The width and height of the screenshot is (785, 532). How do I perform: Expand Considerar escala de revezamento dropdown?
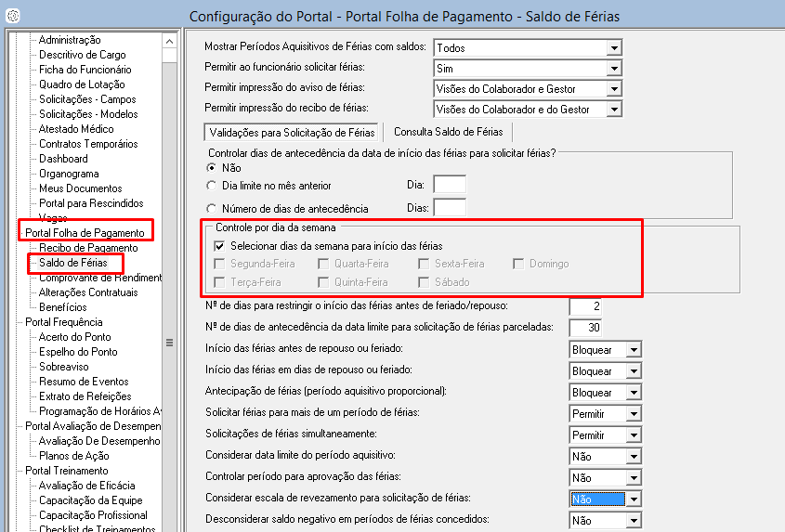pos(634,500)
